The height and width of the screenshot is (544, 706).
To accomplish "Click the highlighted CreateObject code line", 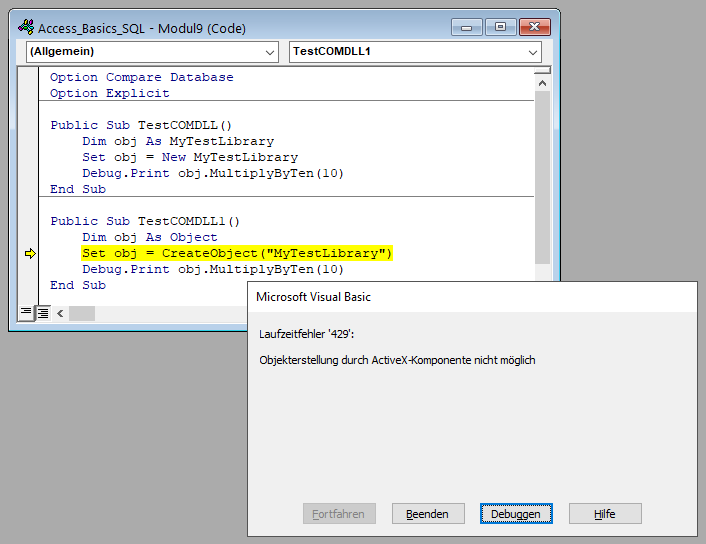I will tap(238, 253).
